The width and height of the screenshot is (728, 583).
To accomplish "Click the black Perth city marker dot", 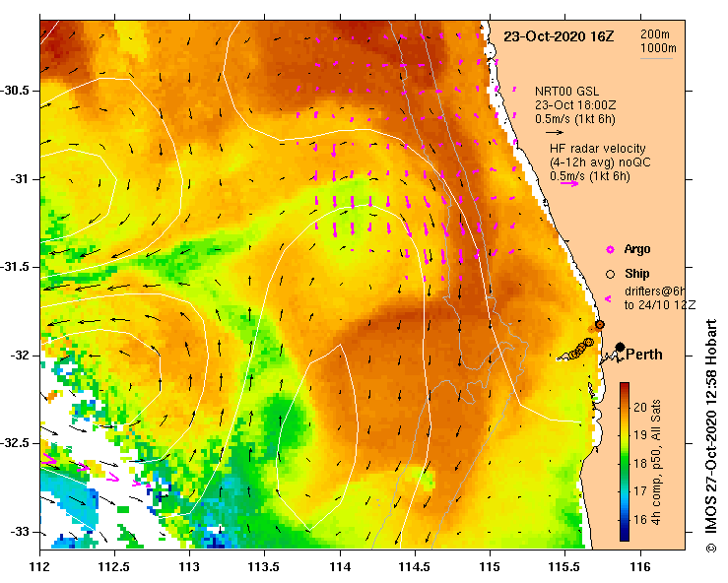I will click(x=620, y=347).
